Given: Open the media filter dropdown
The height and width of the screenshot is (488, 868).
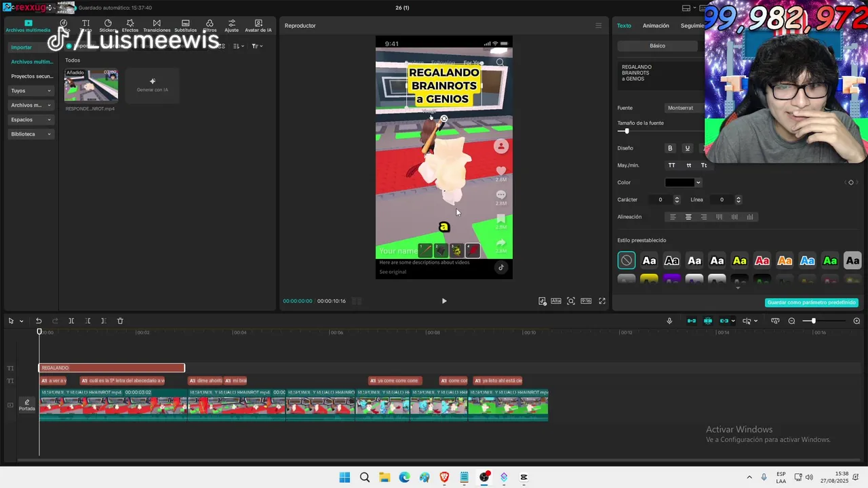Looking at the screenshot, I should coord(257,46).
